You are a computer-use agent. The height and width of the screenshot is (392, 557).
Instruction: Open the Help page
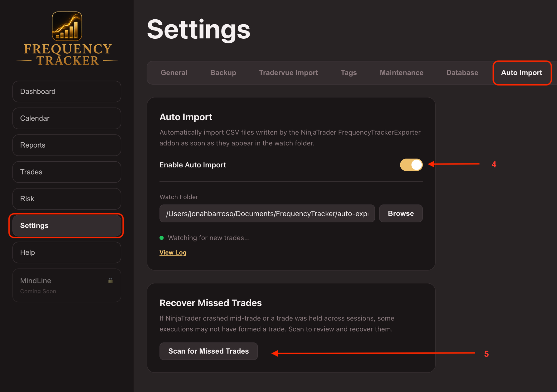pyautogui.click(x=67, y=252)
